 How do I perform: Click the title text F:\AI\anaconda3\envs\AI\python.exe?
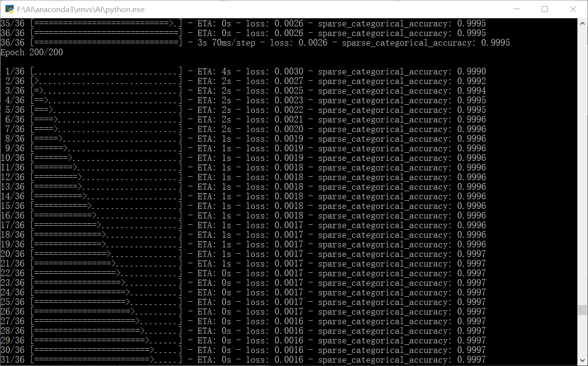(x=80, y=9)
